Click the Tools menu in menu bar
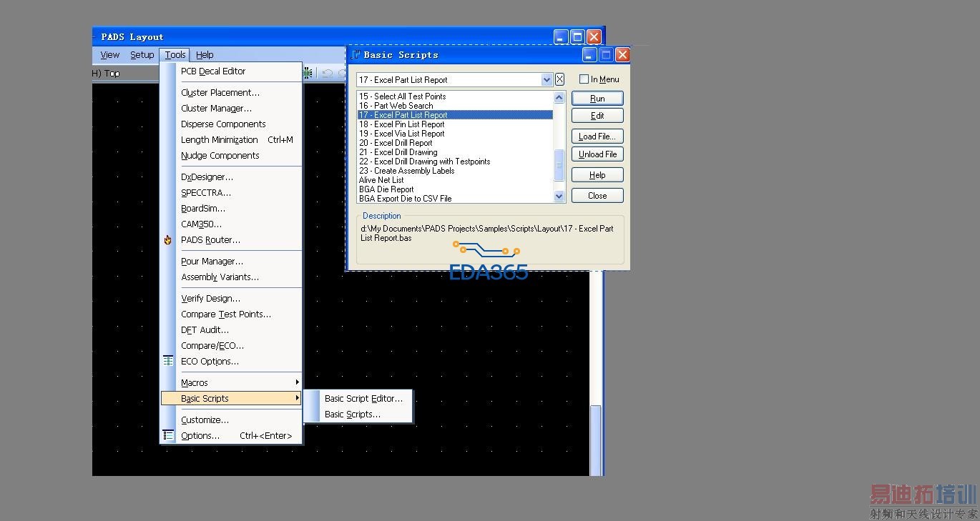 tap(175, 55)
